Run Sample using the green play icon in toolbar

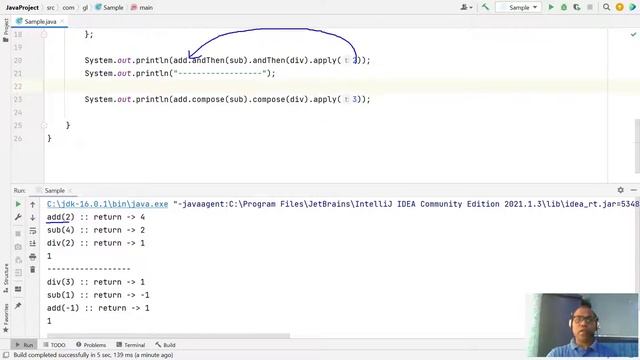click(x=551, y=7)
